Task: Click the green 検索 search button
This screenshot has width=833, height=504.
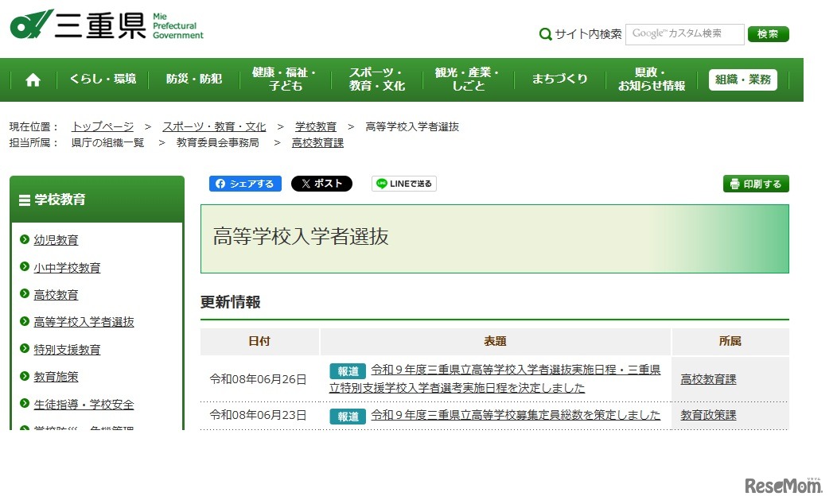Action: pyautogui.click(x=769, y=34)
